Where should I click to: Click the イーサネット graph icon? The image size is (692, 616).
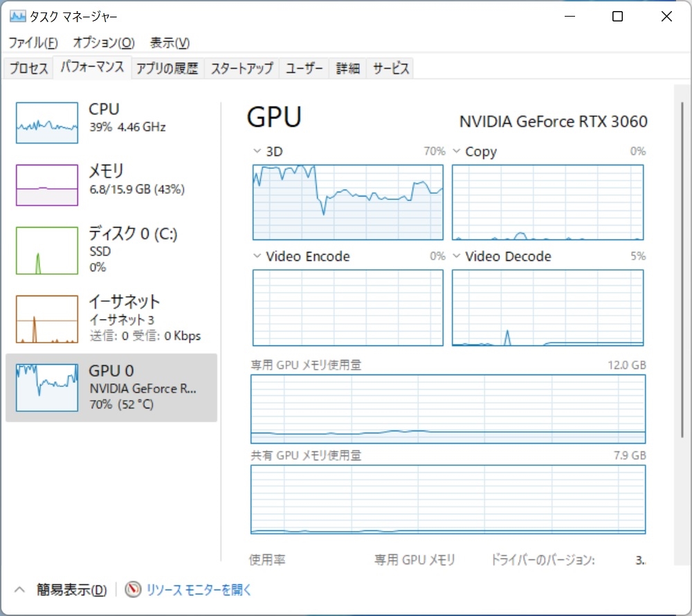click(47, 320)
